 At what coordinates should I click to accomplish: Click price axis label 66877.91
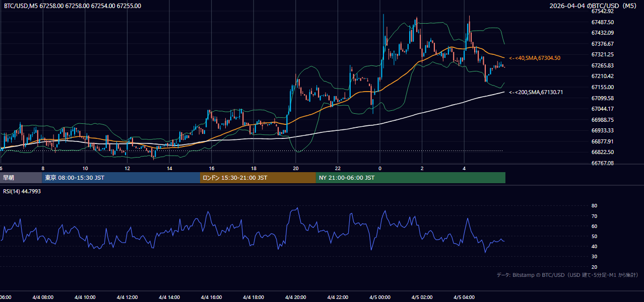click(602, 141)
